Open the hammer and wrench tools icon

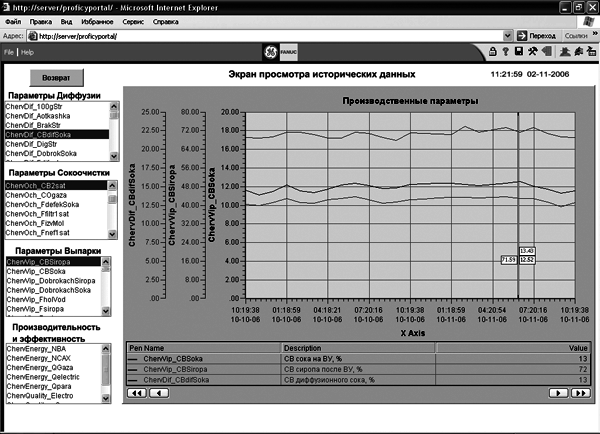tap(533, 51)
